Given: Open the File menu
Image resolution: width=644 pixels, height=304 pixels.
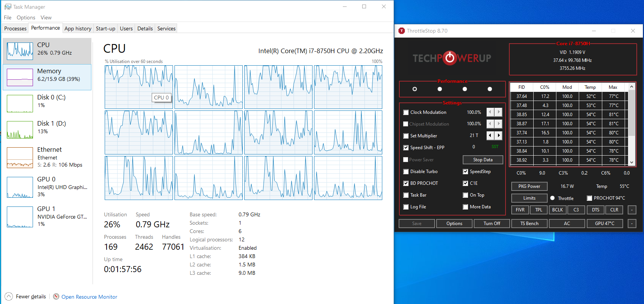Looking at the screenshot, I should [x=8, y=17].
